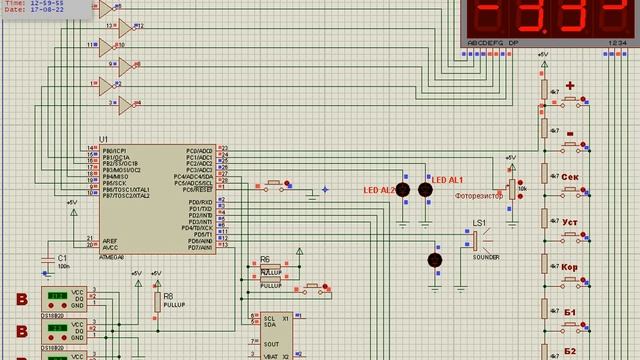Select the inverter with pins 9 and 8
640x360 pixels.
coord(125,67)
